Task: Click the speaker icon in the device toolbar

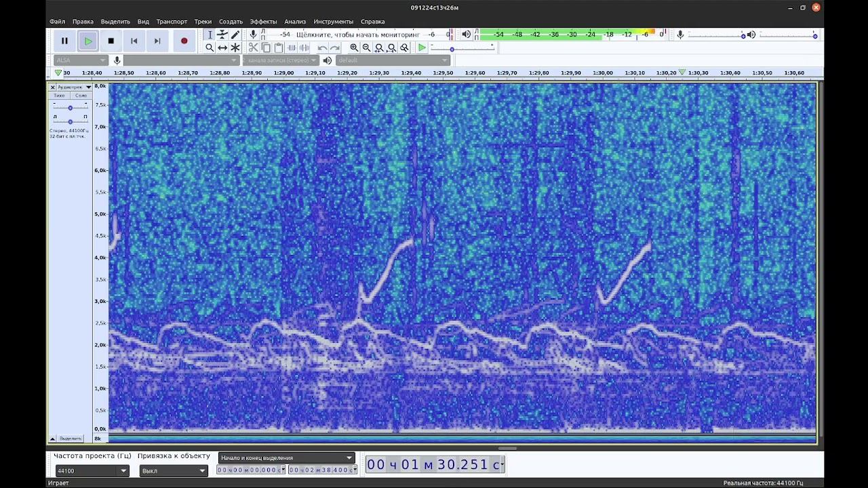Action: click(328, 60)
